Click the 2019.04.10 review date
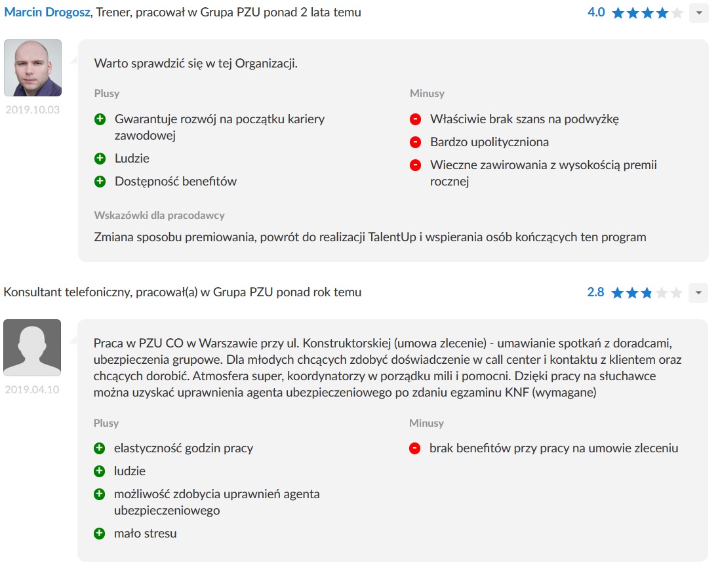Image resolution: width=720 pixels, height=588 pixels. point(32,389)
